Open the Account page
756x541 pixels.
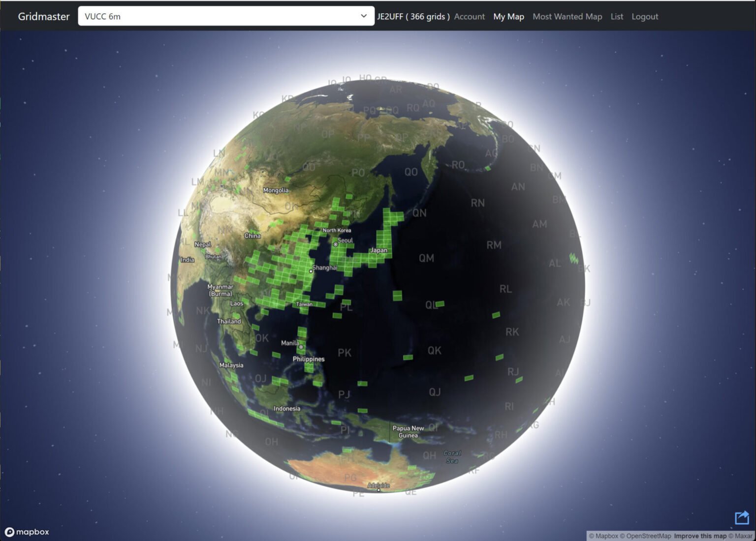pyautogui.click(x=469, y=16)
